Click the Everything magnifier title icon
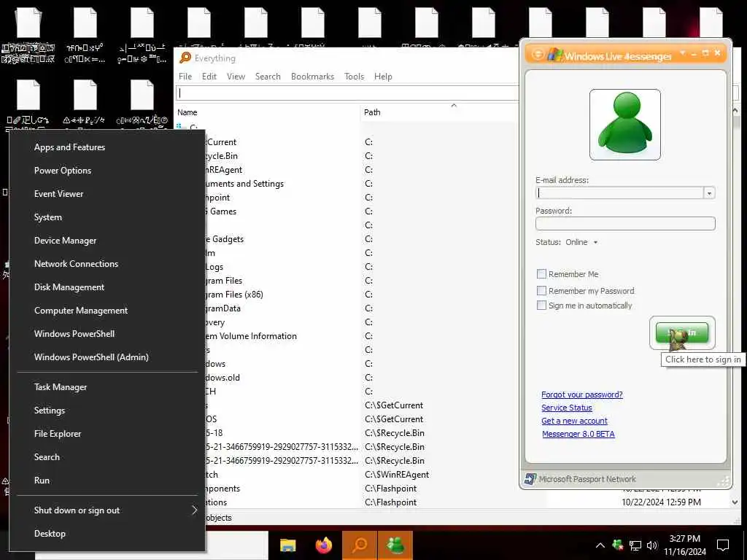This screenshot has height=560, width=747. coord(185,58)
